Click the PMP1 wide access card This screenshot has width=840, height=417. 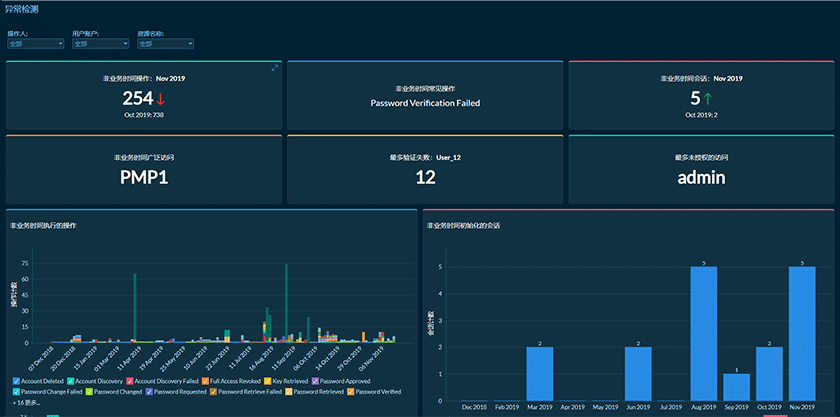click(x=144, y=169)
